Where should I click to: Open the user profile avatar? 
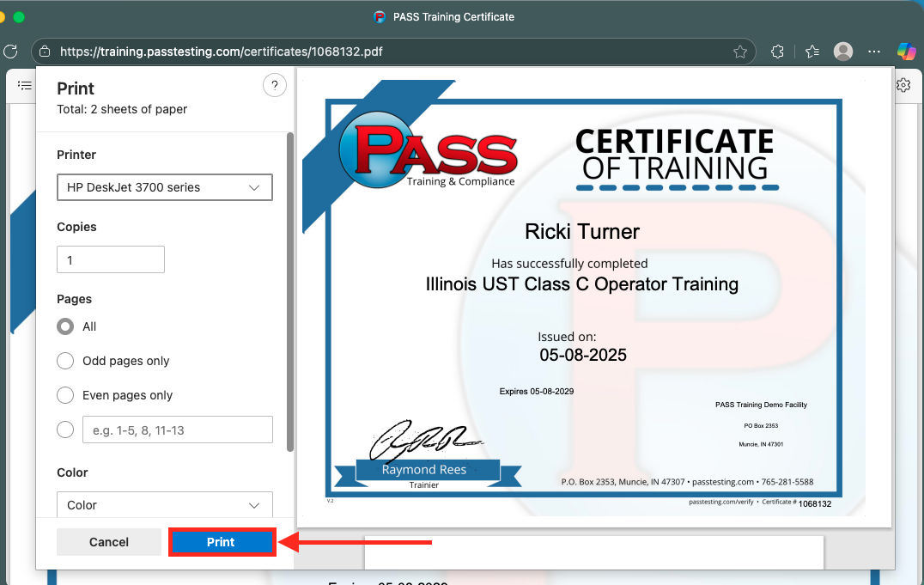point(842,52)
